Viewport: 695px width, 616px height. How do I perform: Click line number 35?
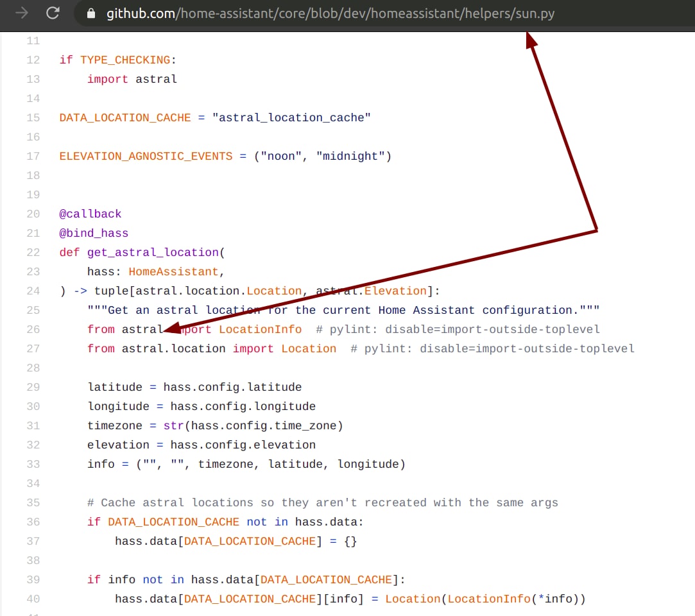click(x=33, y=503)
